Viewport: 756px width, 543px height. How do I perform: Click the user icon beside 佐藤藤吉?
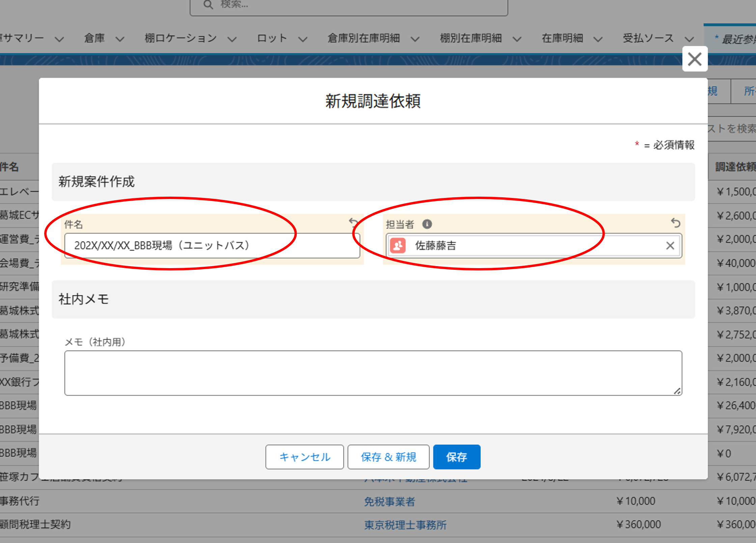coord(398,246)
